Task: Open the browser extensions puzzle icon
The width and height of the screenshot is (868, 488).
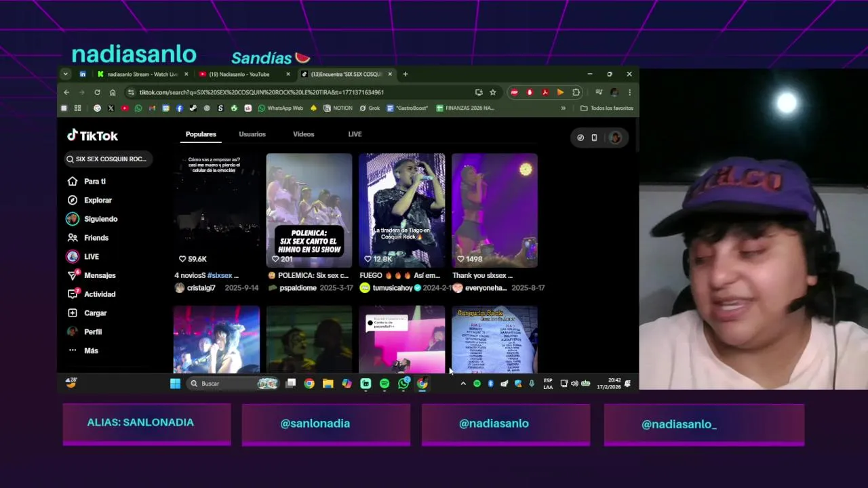Action: (x=576, y=92)
